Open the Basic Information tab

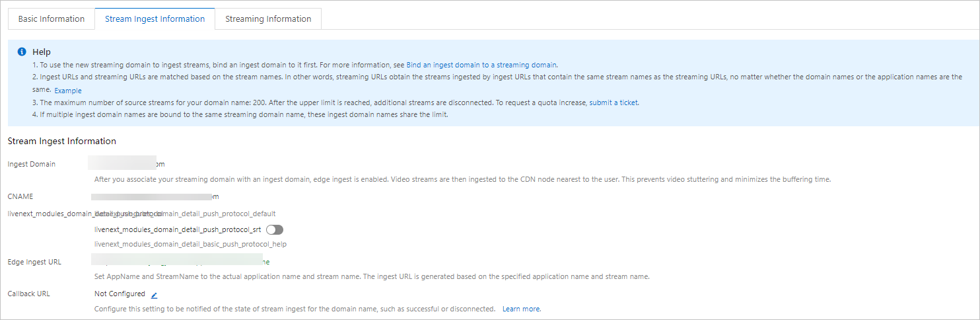(52, 19)
